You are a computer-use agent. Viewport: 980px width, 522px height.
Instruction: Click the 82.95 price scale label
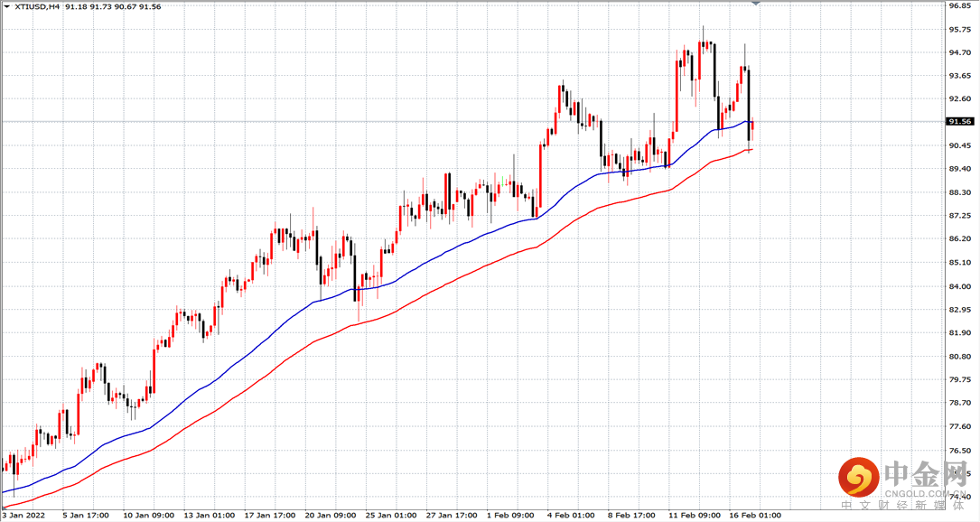pyautogui.click(x=959, y=310)
